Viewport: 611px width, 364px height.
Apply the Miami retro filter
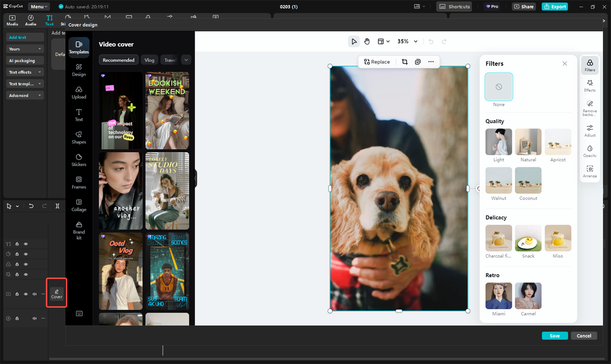(x=498, y=296)
